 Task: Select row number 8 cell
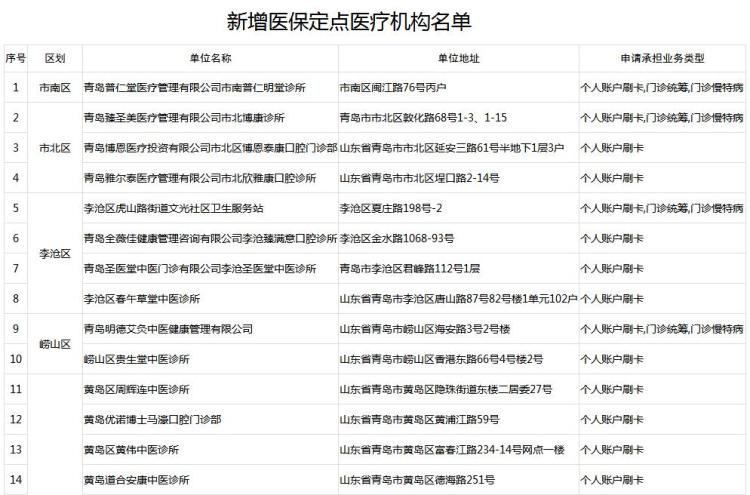pos(16,298)
